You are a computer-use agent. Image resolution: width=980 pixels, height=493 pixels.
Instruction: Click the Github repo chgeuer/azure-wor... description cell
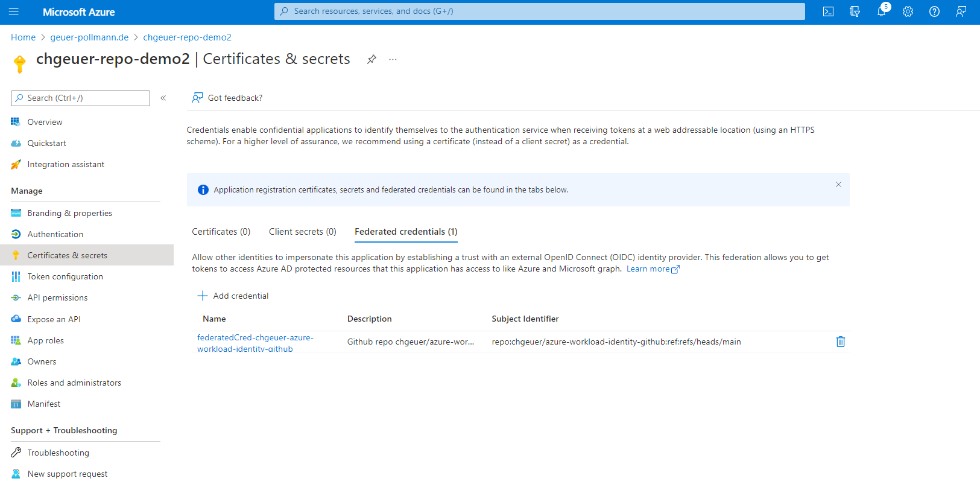[411, 342]
